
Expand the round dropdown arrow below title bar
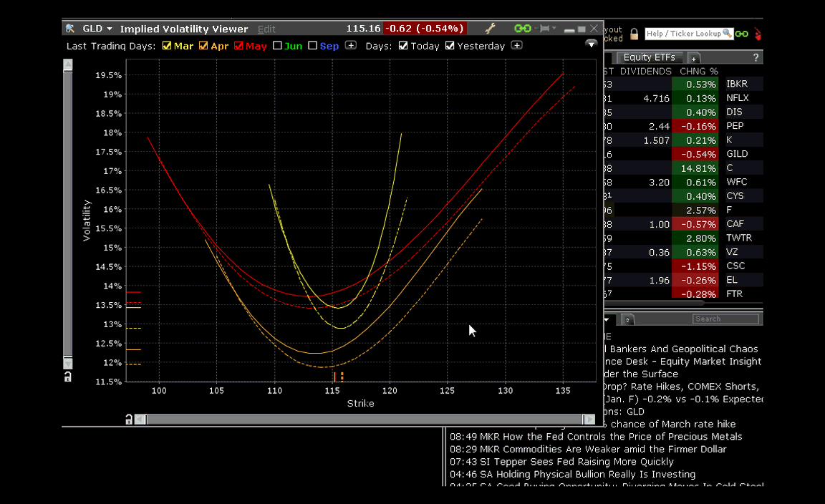[x=591, y=44]
